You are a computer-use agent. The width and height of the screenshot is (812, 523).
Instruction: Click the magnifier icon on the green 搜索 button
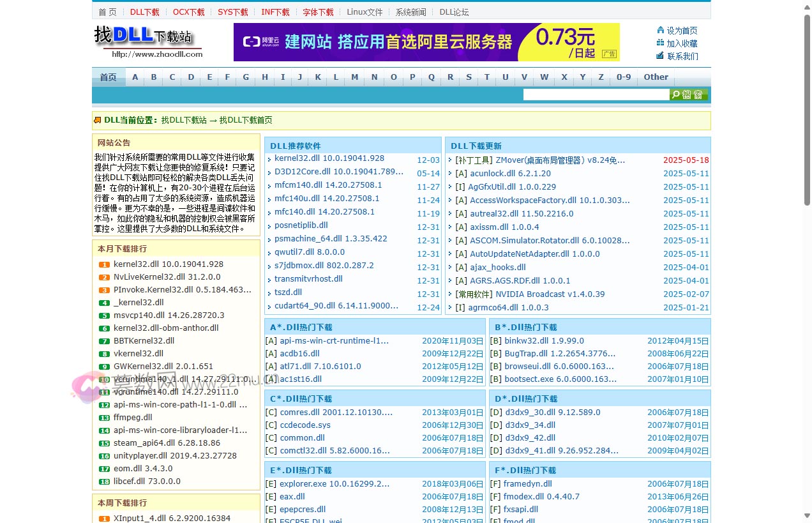[x=676, y=94]
